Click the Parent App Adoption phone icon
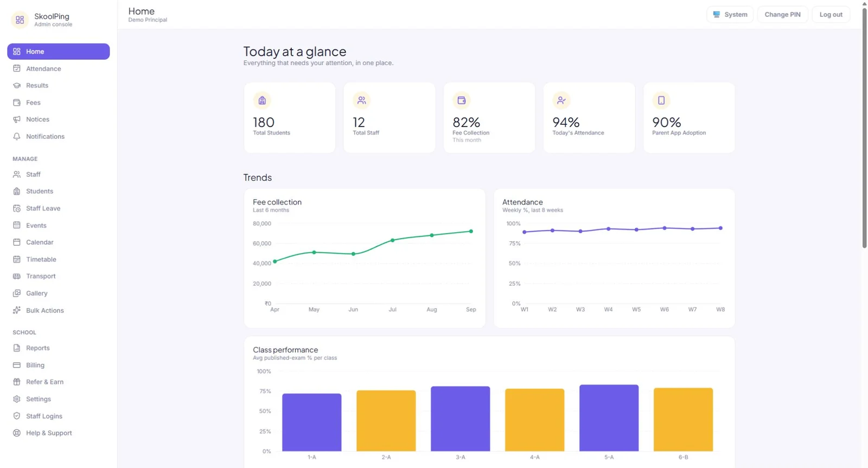868x468 pixels. pos(661,100)
